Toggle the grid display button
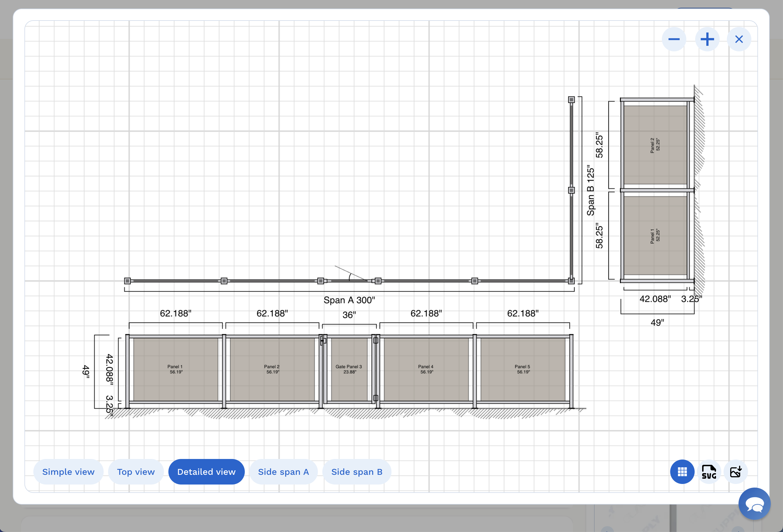The width and height of the screenshot is (783, 532). [682, 472]
